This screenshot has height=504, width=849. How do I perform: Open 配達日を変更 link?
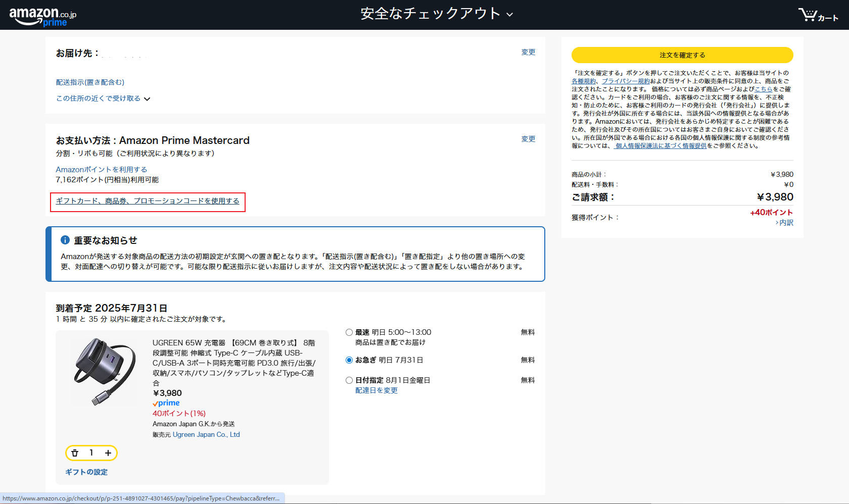376,390
